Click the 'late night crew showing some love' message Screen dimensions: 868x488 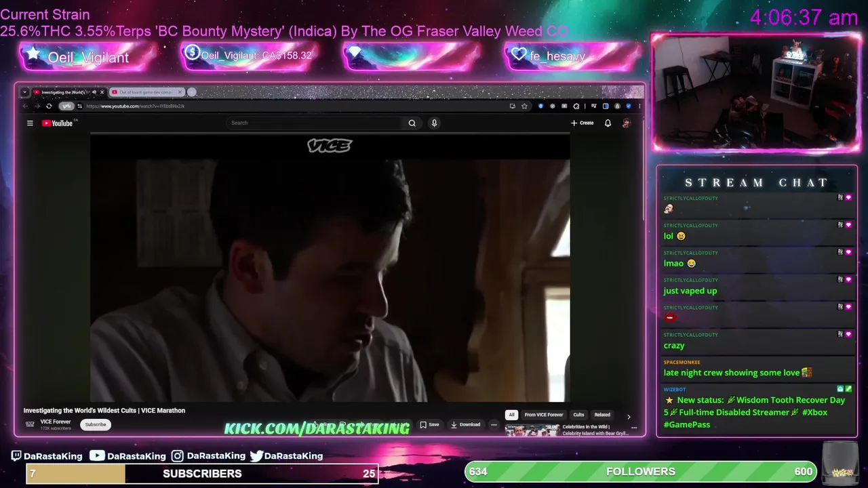point(737,372)
